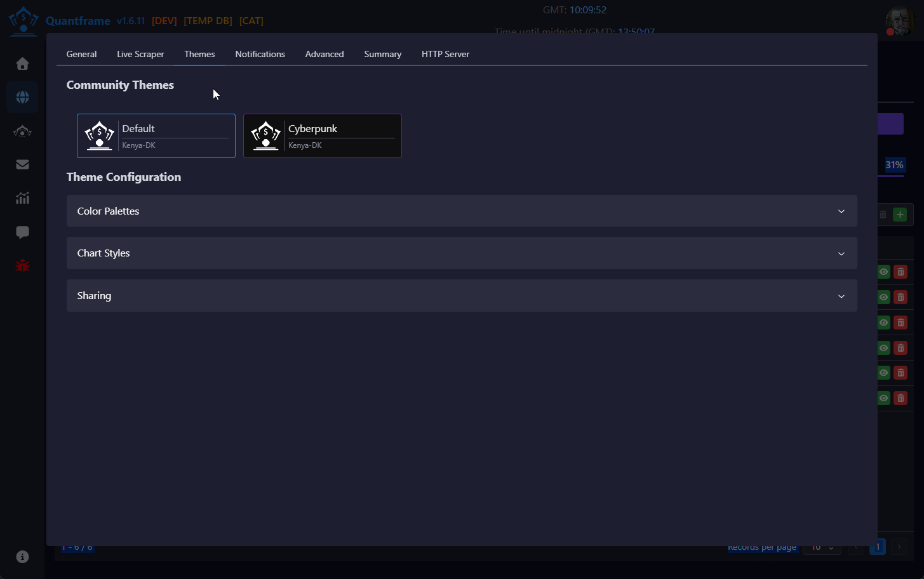Go to the next page with the right arrow
Viewport: 924px width, 579px height.
point(899,547)
